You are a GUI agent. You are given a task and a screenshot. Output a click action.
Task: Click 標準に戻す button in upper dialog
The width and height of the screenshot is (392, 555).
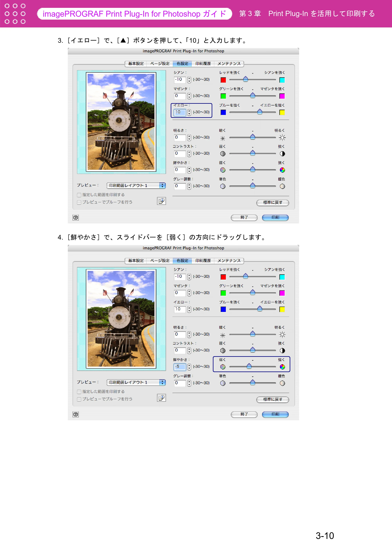coord(273,203)
